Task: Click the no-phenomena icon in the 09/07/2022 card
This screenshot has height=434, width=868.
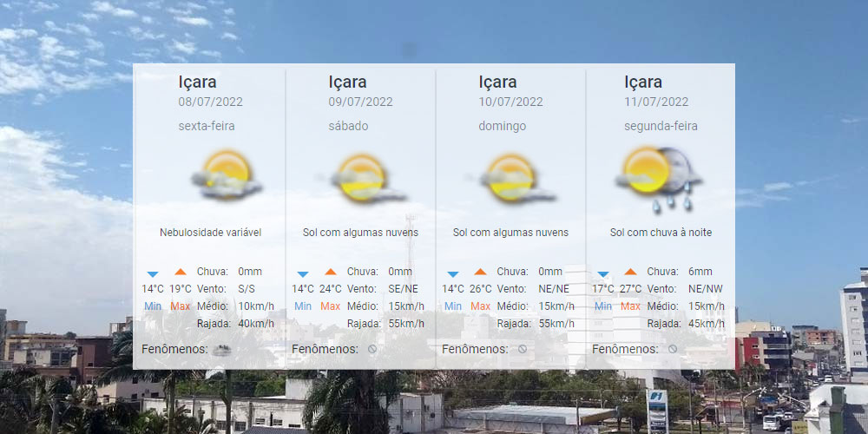Action: pos(372,349)
